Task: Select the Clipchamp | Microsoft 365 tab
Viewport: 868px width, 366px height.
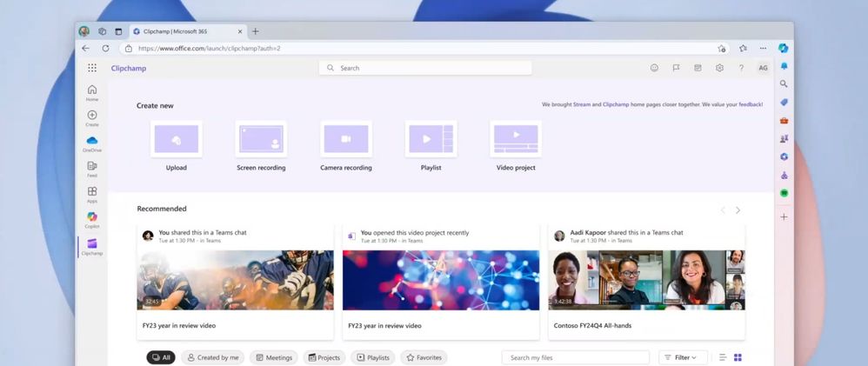Action: coord(188,31)
